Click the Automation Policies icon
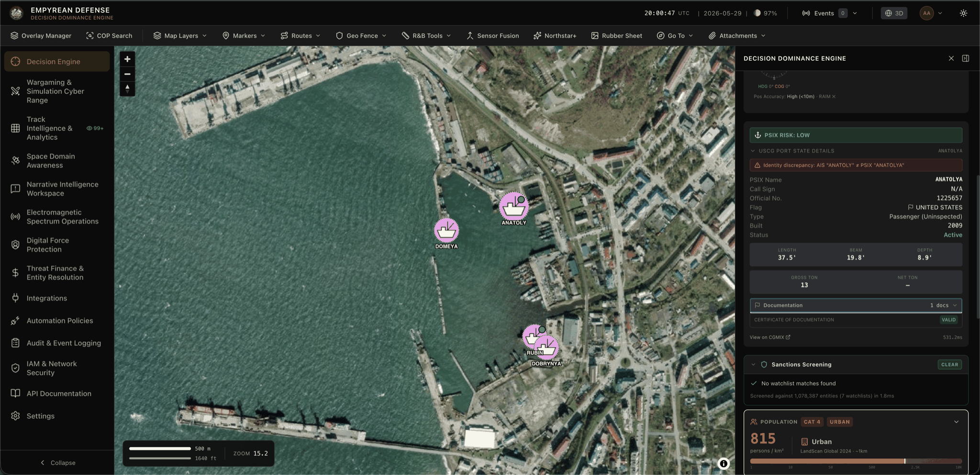The height and width of the screenshot is (475, 980). 15,320
